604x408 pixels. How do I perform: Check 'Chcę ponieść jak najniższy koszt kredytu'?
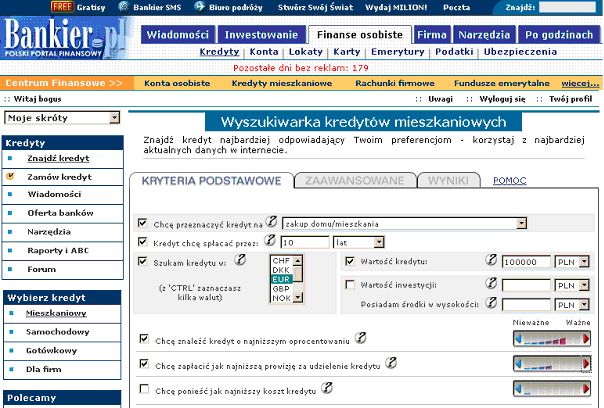[x=142, y=388]
